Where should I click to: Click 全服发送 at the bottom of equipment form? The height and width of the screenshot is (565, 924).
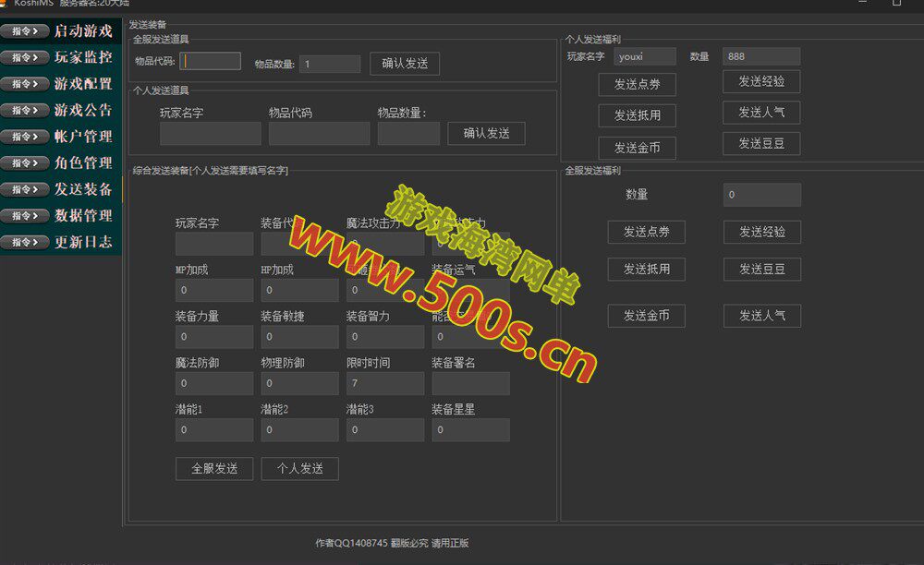[213, 468]
